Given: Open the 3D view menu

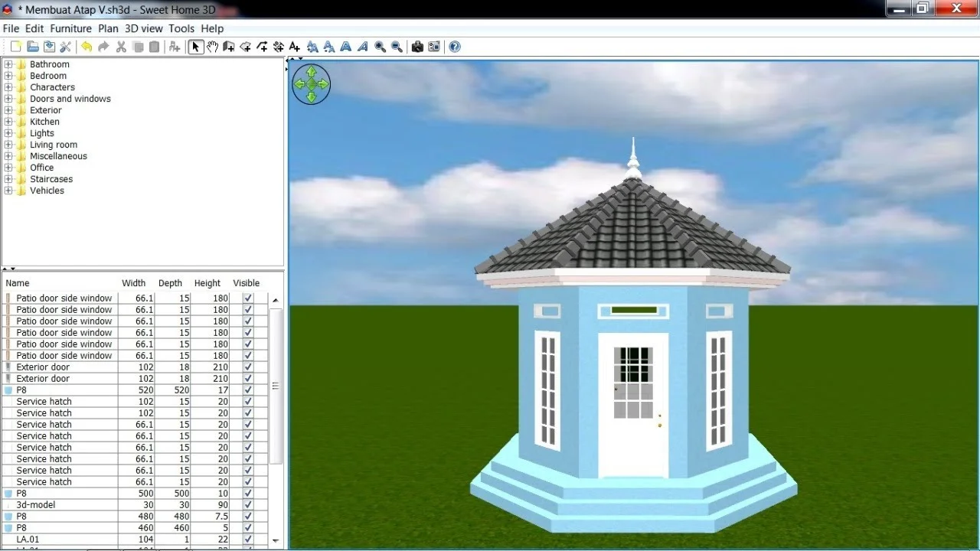Looking at the screenshot, I should 144,28.
